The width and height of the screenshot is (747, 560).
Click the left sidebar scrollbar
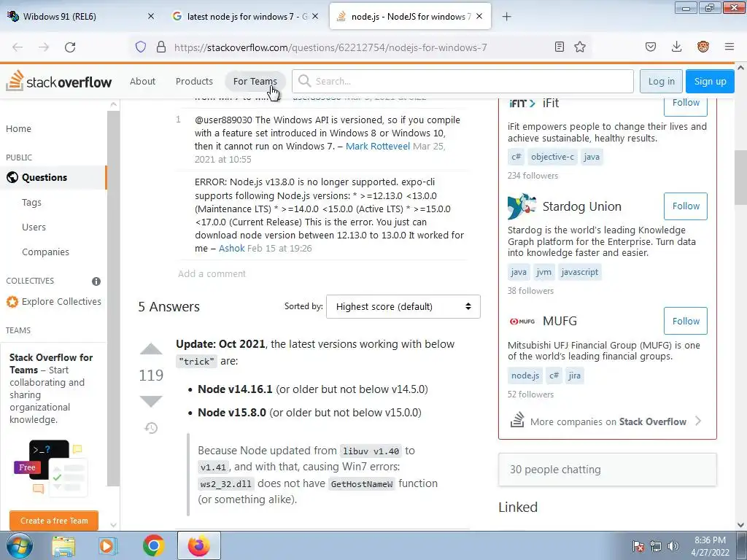113,298
